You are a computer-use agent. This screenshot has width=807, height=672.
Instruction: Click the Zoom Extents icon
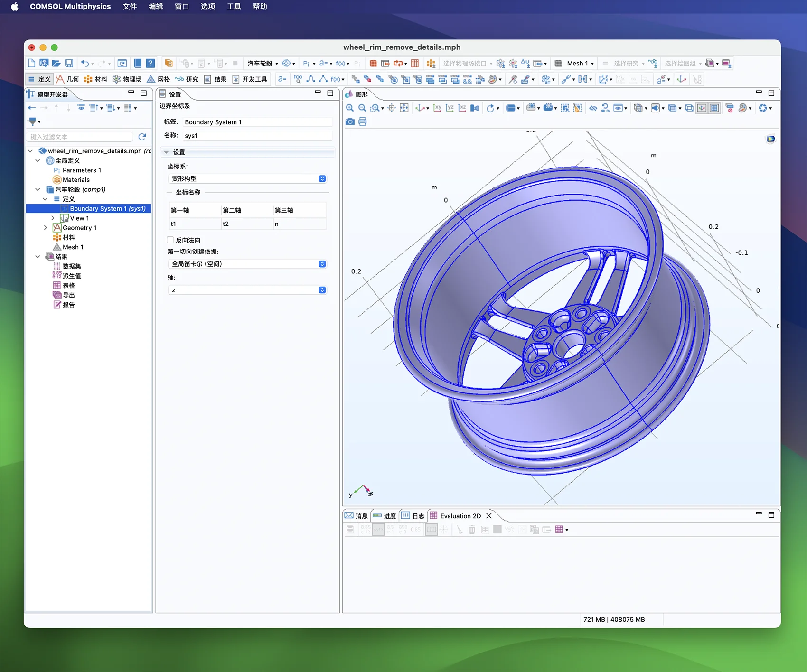pyautogui.click(x=404, y=108)
